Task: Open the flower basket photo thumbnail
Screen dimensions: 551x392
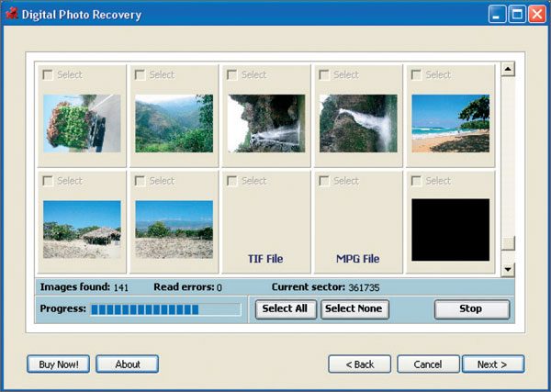Action: (x=82, y=123)
